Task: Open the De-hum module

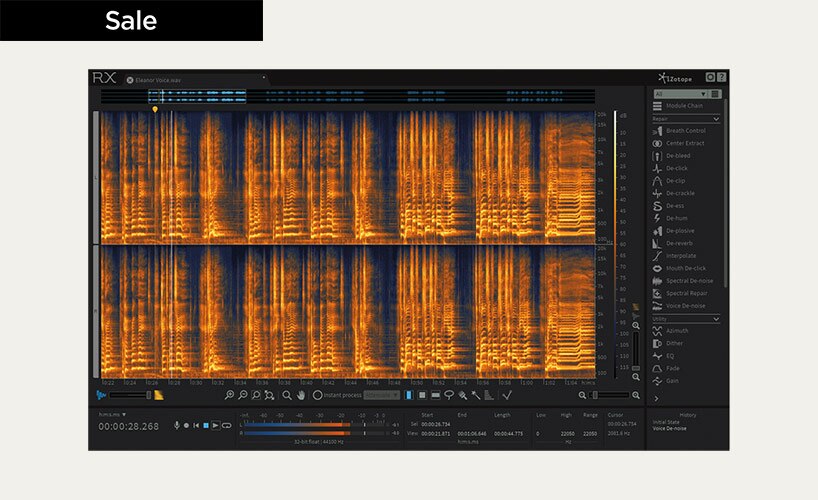Action: point(670,218)
